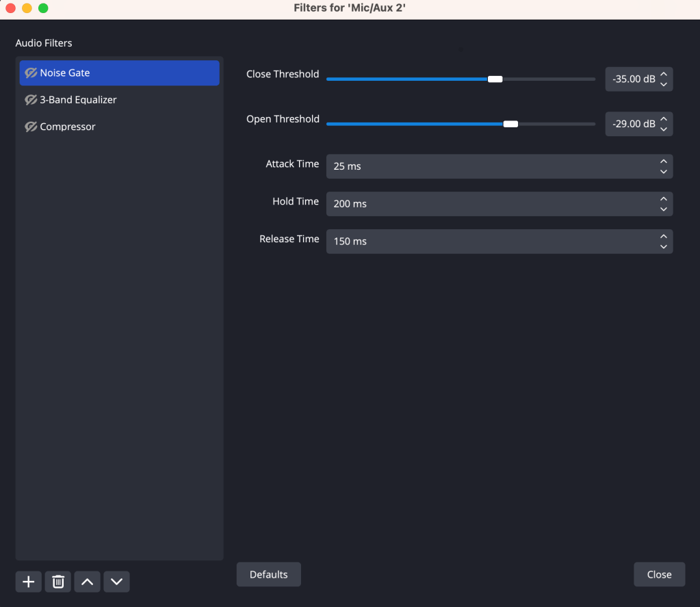The width and height of the screenshot is (700, 607).
Task: Select the Compressor filter in list
Action: coord(68,127)
